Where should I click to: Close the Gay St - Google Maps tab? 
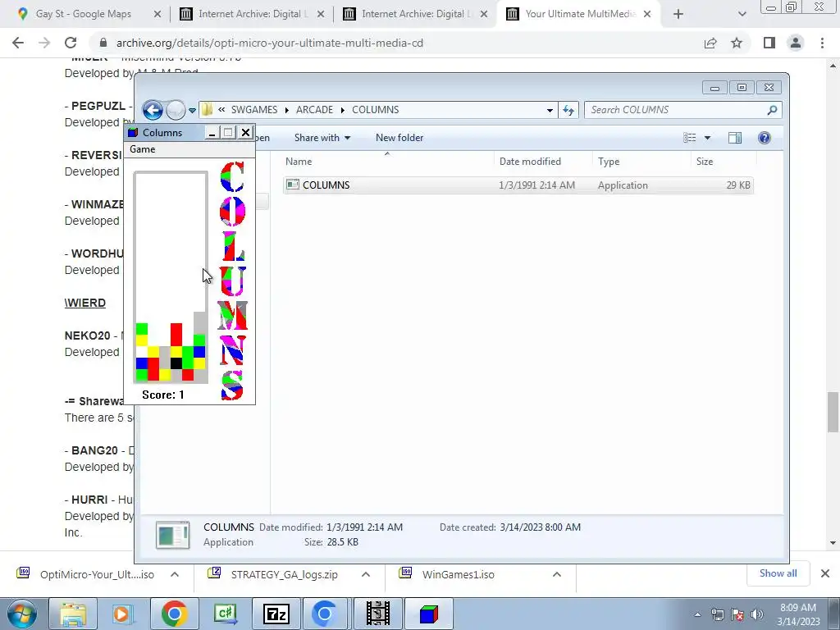(x=157, y=15)
